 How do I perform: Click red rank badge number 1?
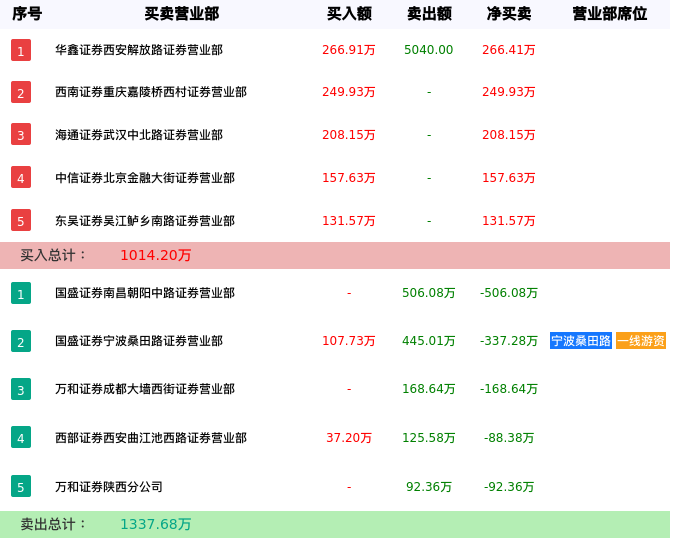click(21, 50)
